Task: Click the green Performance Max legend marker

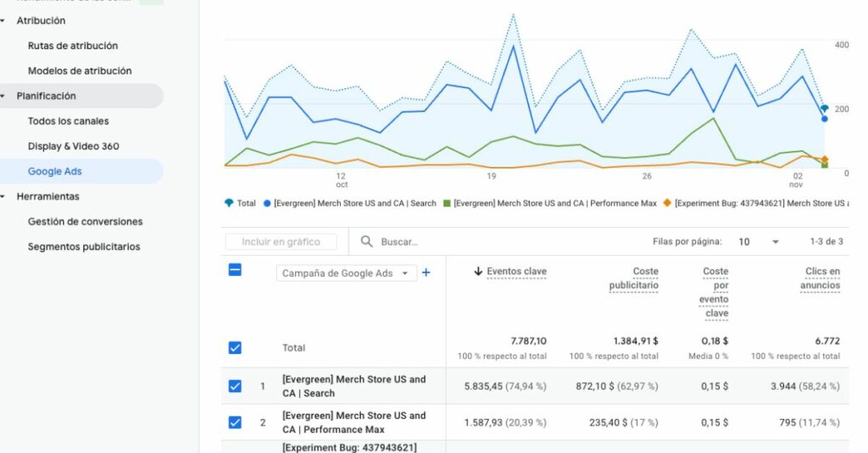Action: click(446, 203)
